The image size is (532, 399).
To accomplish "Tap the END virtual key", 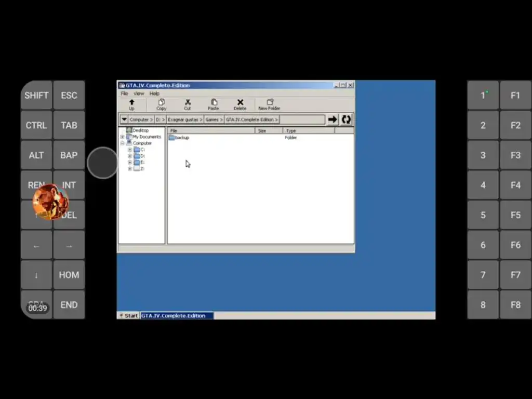I will [69, 304].
